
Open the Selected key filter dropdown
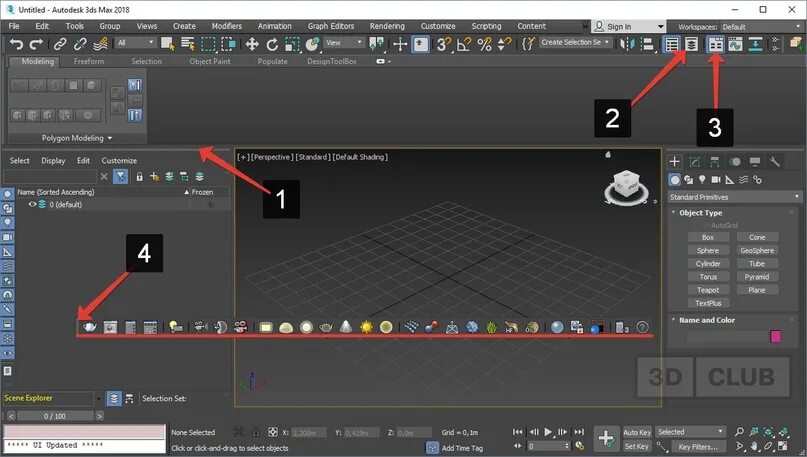690,432
